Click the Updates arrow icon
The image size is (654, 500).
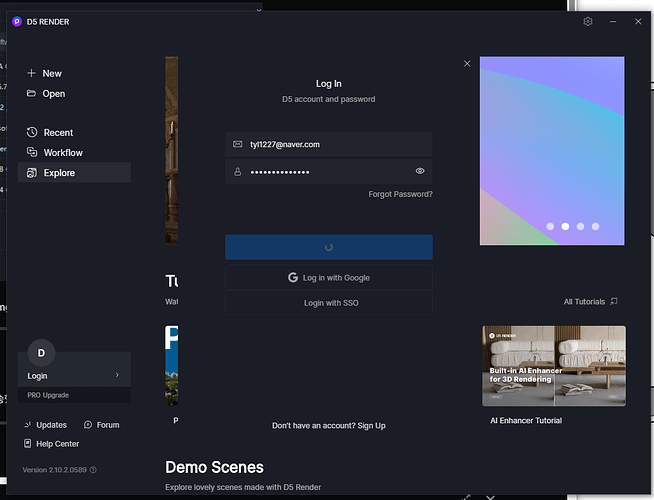coord(28,425)
